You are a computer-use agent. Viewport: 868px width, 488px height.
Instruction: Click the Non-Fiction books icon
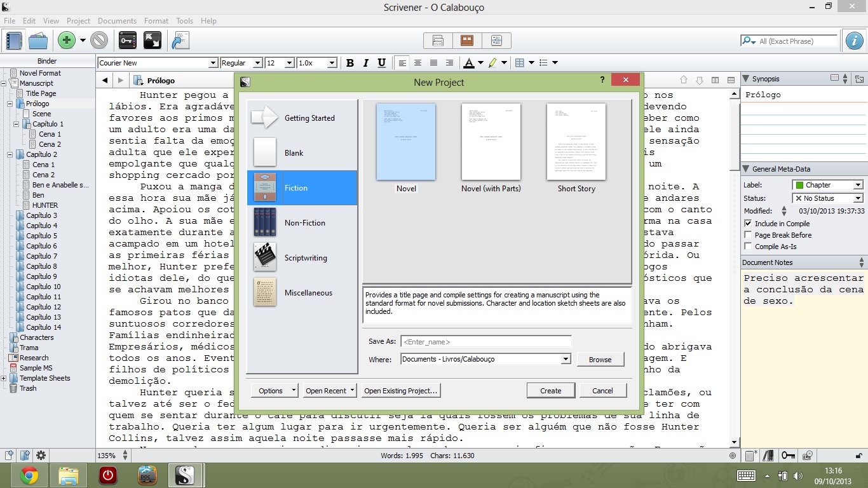[x=265, y=222]
